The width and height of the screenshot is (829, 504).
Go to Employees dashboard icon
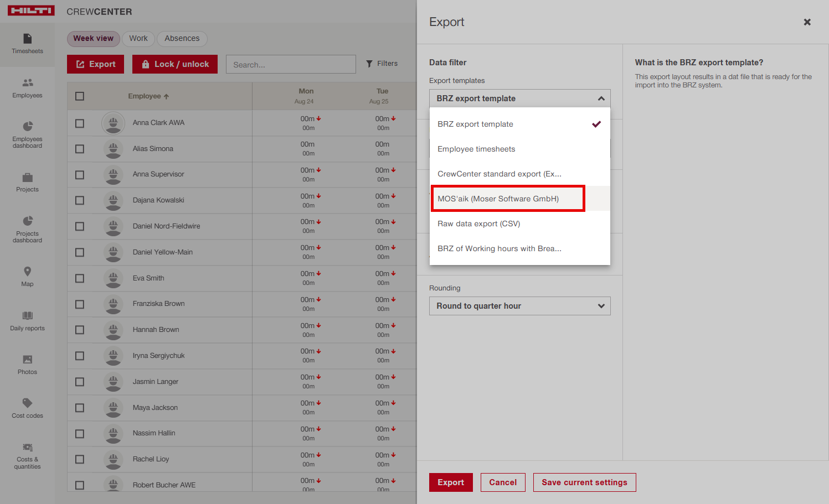point(27,126)
